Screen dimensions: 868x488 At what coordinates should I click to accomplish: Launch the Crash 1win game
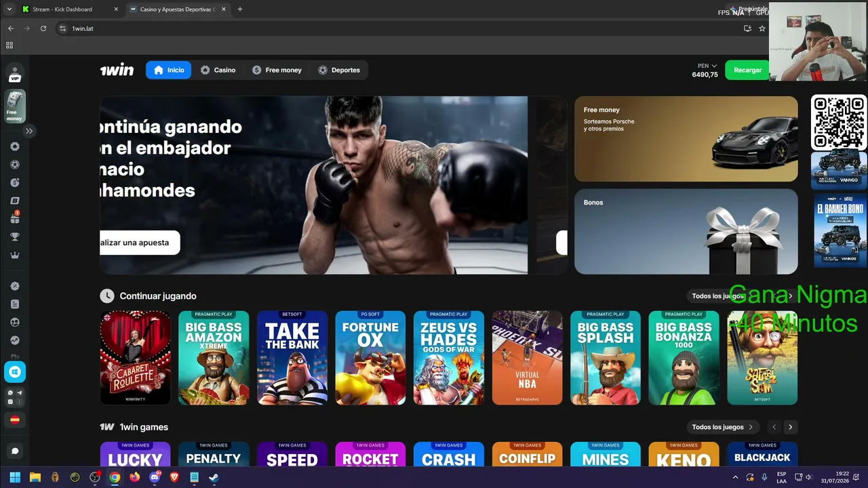pyautogui.click(x=449, y=455)
